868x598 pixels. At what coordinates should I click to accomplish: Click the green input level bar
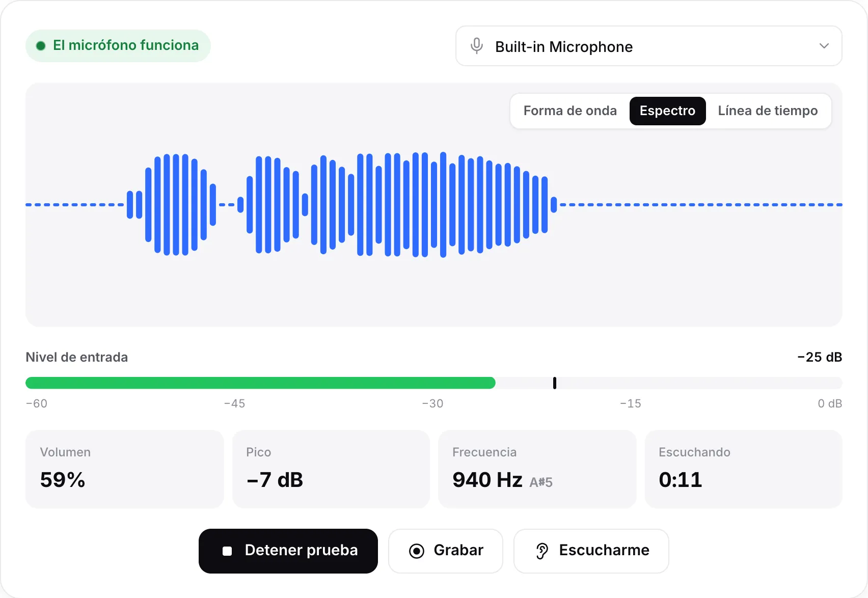click(x=260, y=383)
